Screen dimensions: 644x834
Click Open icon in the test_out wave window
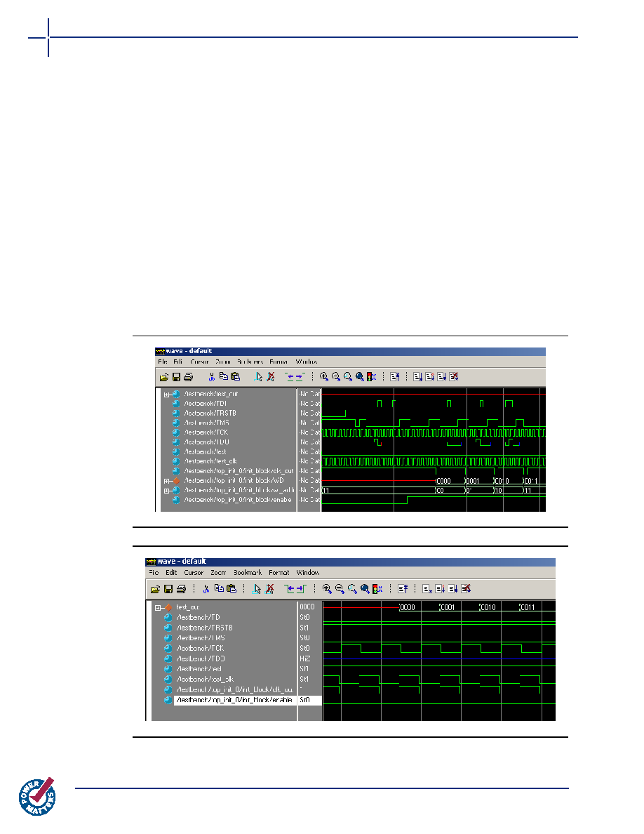(155, 589)
